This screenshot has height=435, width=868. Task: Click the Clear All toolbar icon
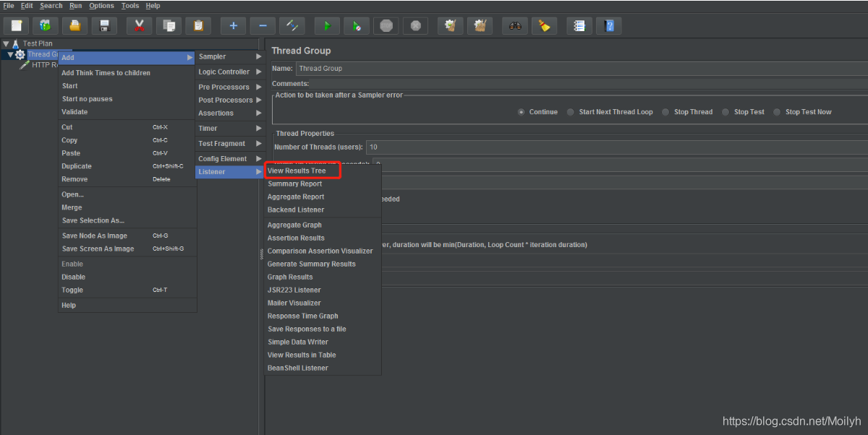[x=479, y=26]
